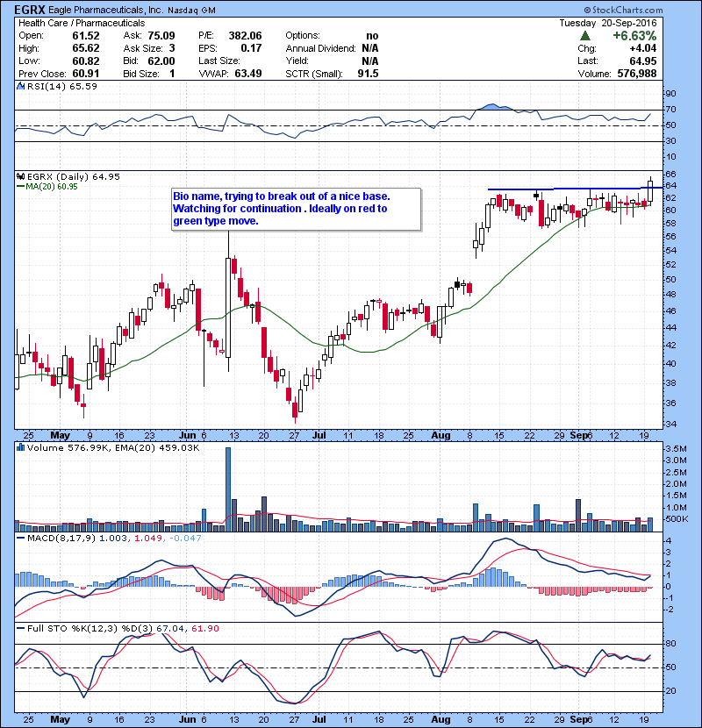Viewport: 702px width, 728px height.
Task: Click the Last price value 64.95
Action: [643, 61]
